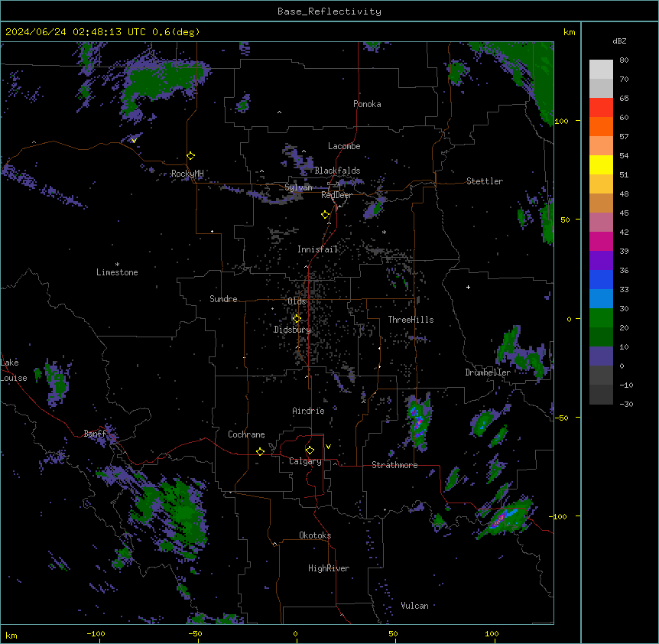Choose the purple swatch in the dBZ legend
This screenshot has width=659, height=644.
coord(601,261)
